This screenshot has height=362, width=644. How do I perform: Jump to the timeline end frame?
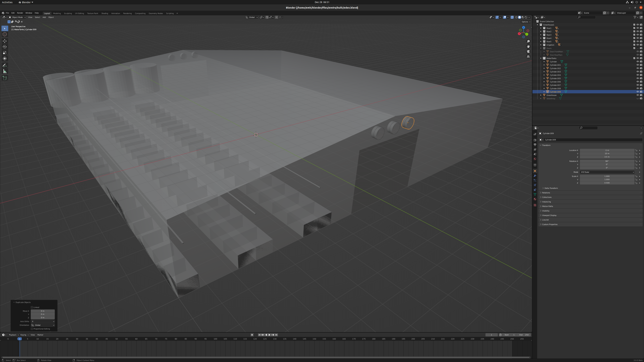(x=276, y=335)
